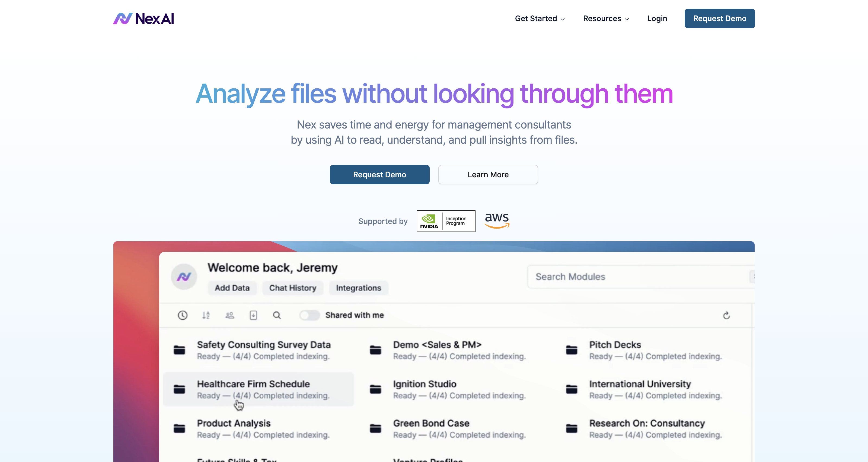Open the Add Data tab

(232, 288)
